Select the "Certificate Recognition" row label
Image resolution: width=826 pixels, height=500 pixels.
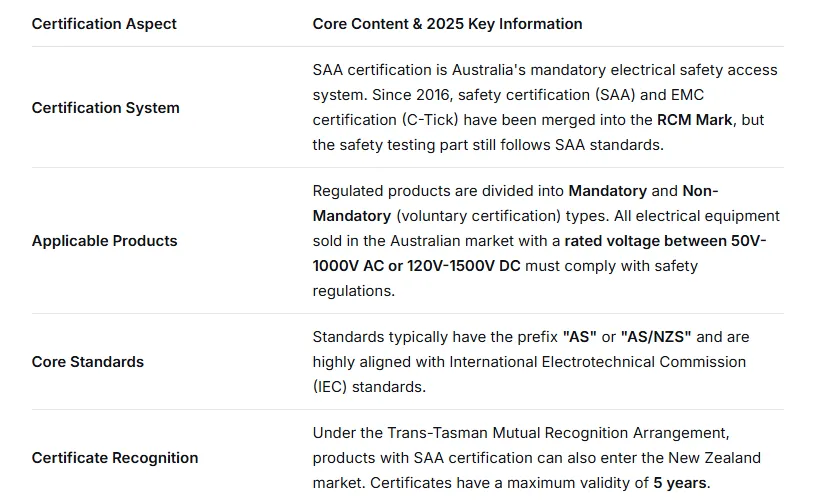click(115, 457)
